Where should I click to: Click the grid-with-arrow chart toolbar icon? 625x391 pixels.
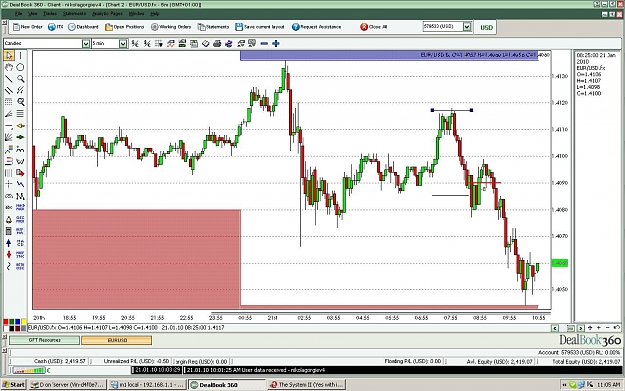(x=159, y=43)
